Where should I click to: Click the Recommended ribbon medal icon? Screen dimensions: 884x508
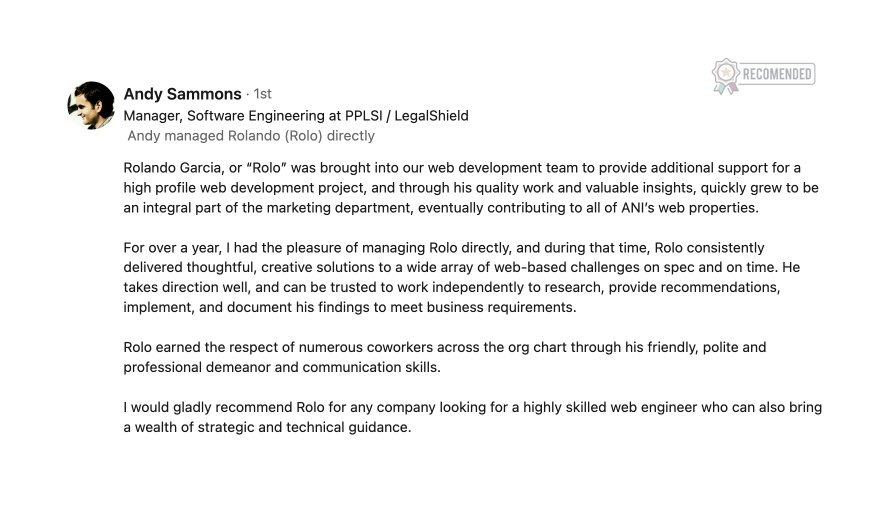[x=726, y=76]
